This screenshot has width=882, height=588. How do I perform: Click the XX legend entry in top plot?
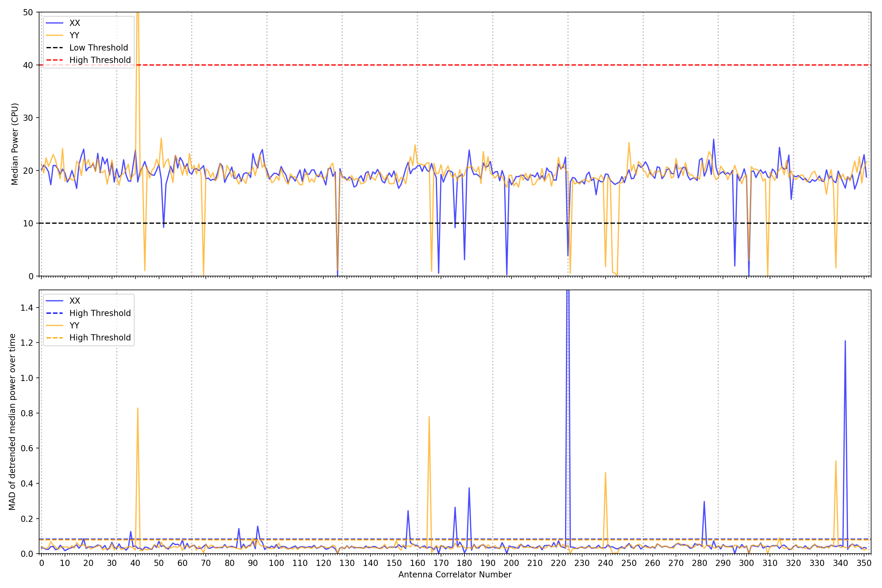[75, 23]
